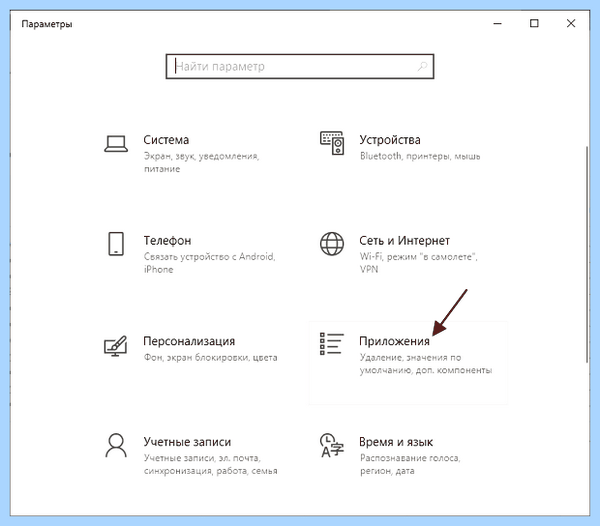
Task: Open the Персонализация paintbrush icon
Action: [116, 346]
